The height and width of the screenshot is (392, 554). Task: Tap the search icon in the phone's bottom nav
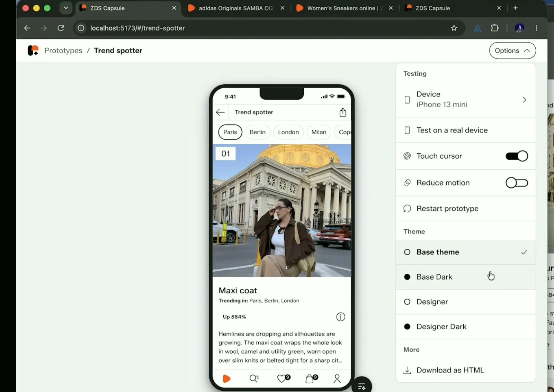pos(254,379)
